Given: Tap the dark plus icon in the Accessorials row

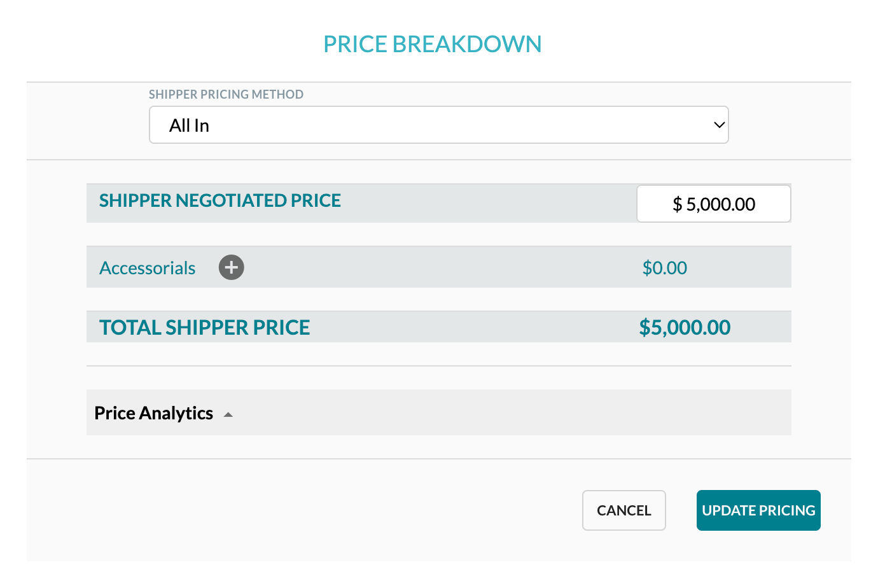Looking at the screenshot, I should click(x=231, y=267).
